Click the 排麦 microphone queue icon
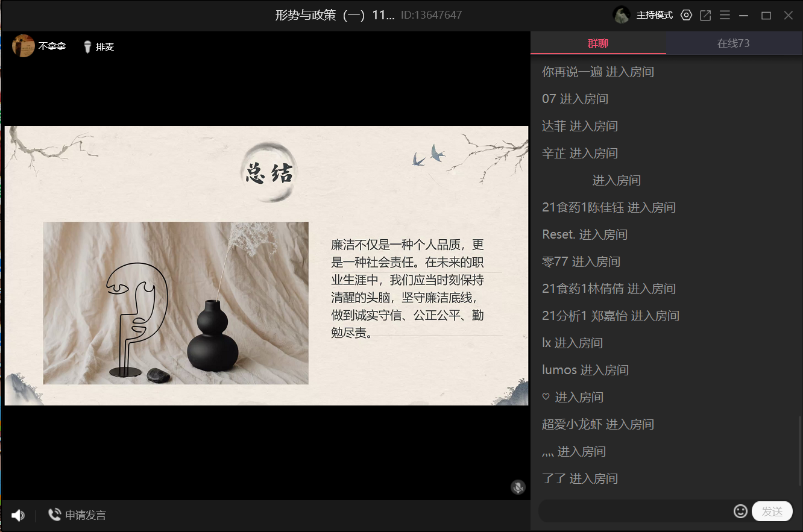The height and width of the screenshot is (532, 803). 87,46
